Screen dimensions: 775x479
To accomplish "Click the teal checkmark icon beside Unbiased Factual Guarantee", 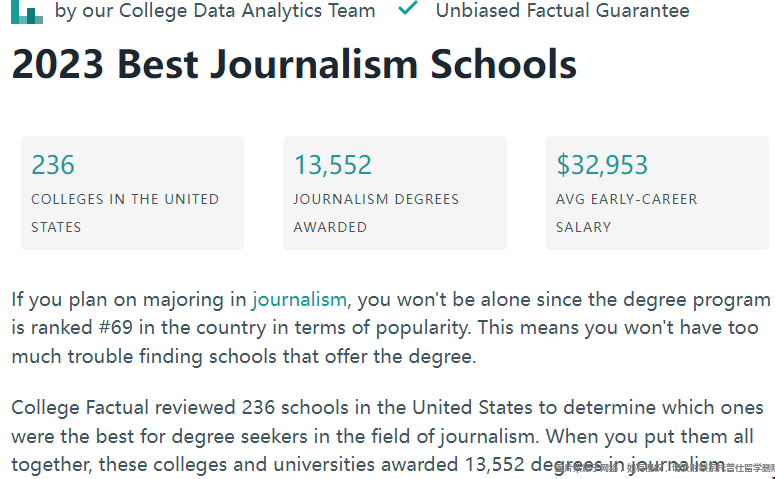I will 408,7.
